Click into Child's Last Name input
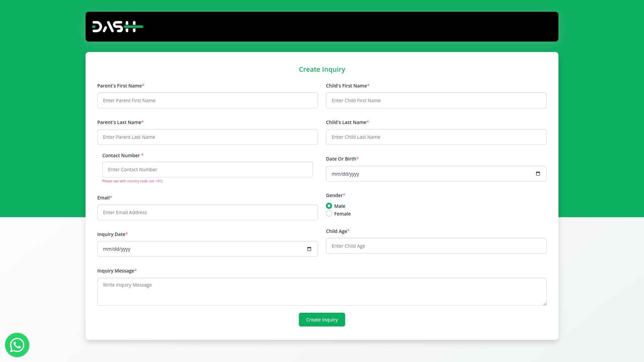This screenshot has width=644, height=362. coord(436,137)
